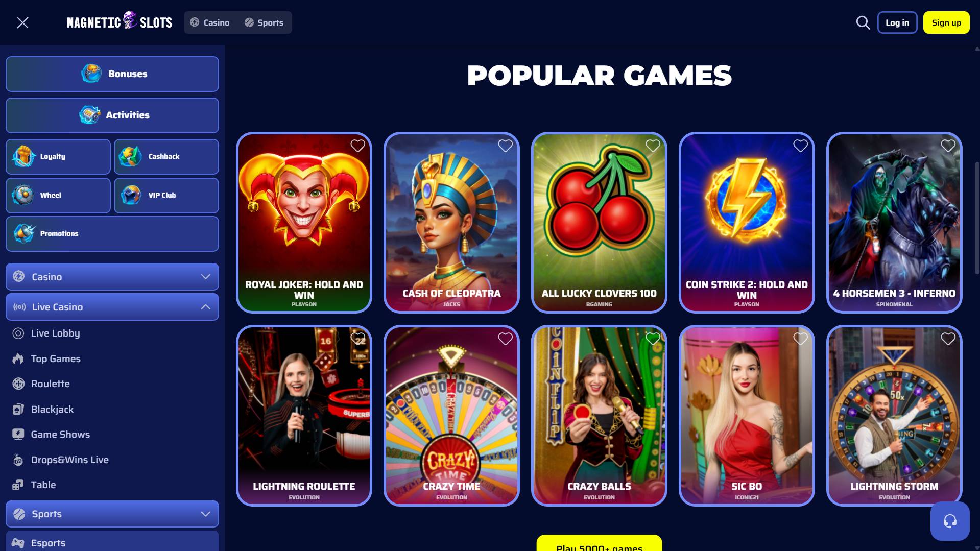Click the Log in button
The image size is (980, 551).
(897, 22)
